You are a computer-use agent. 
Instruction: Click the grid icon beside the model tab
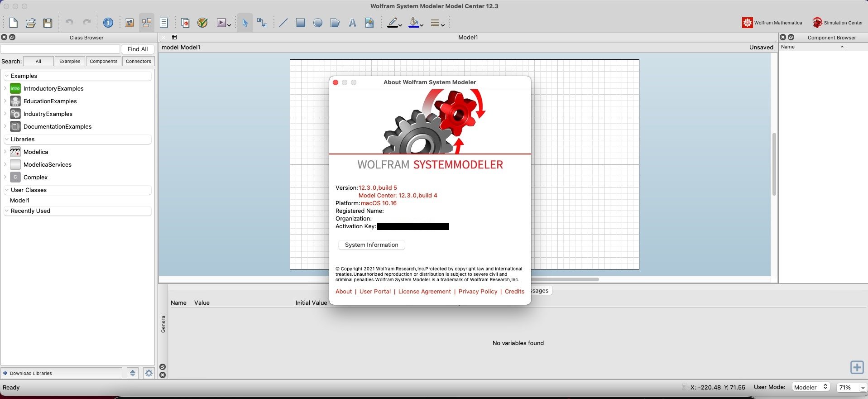click(174, 37)
